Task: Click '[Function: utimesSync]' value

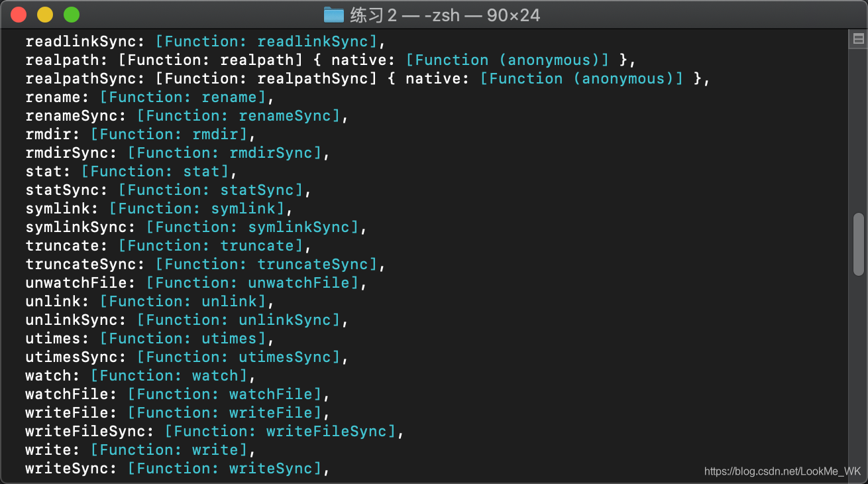Action: click(x=239, y=357)
